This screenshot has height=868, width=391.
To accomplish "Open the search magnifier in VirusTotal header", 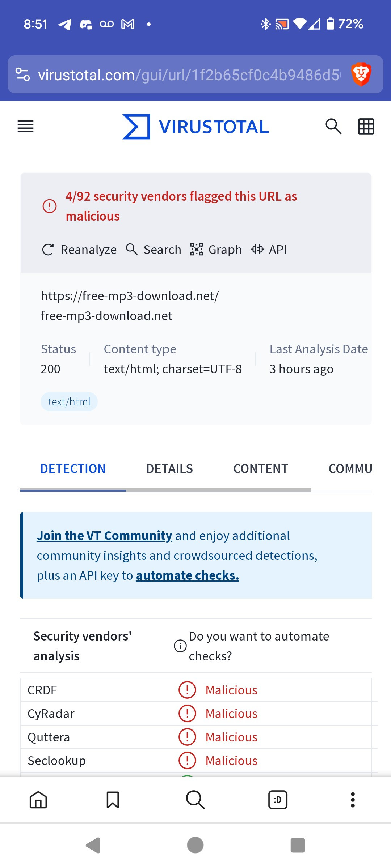I will click(333, 127).
